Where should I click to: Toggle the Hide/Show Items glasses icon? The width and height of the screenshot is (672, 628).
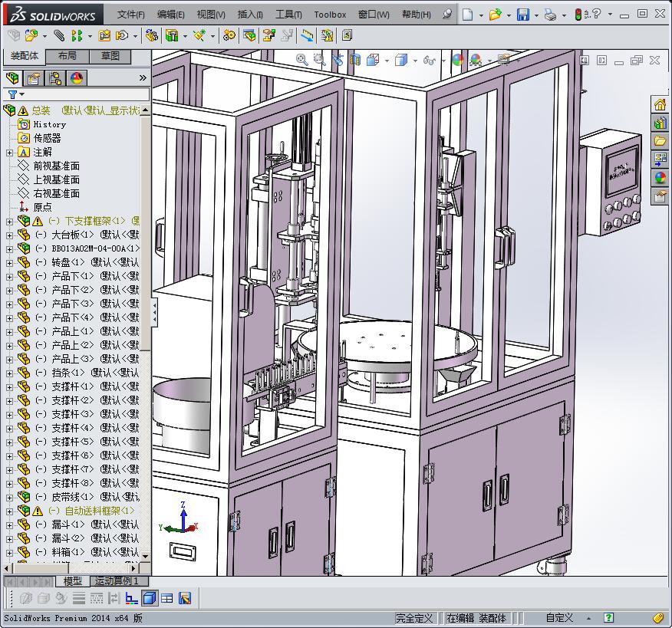430,60
